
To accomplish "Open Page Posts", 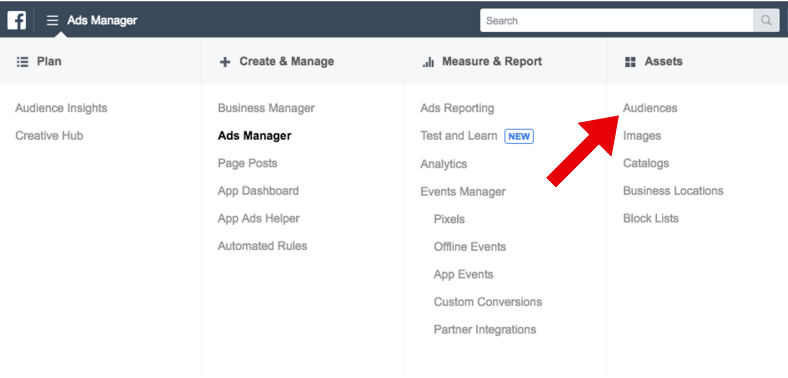I will pos(247,163).
